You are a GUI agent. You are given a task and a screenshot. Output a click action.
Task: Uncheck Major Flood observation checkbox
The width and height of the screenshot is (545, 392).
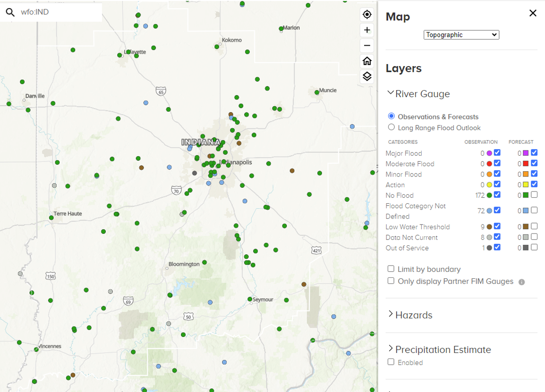[497, 153]
